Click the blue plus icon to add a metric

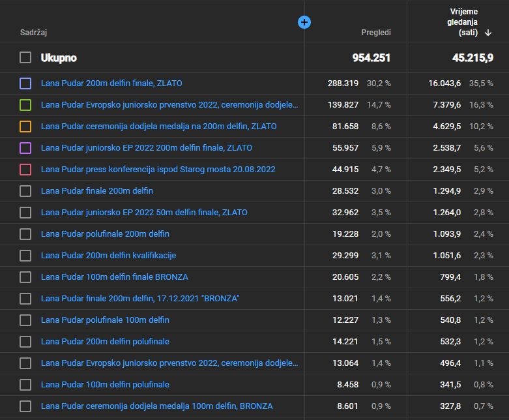coord(304,22)
